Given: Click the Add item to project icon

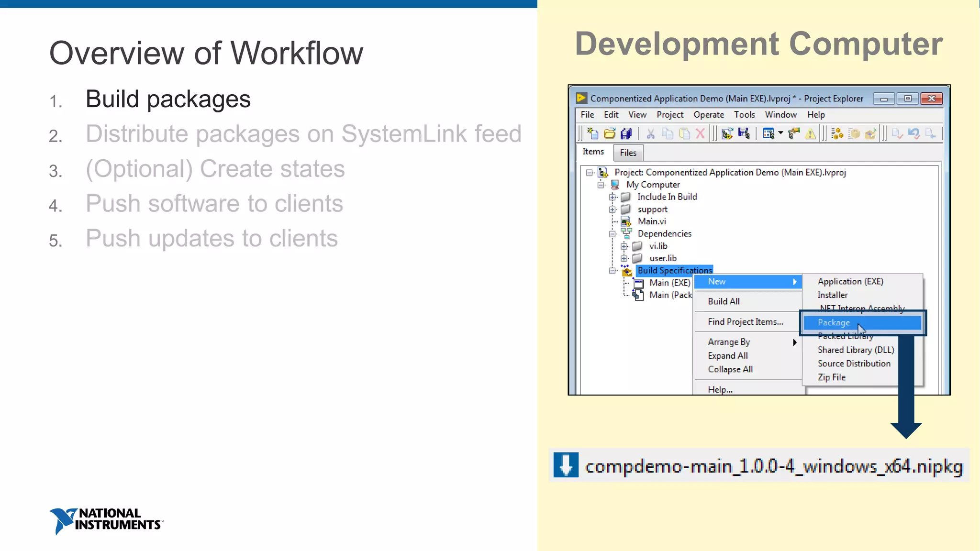Looking at the screenshot, I should pos(727,133).
